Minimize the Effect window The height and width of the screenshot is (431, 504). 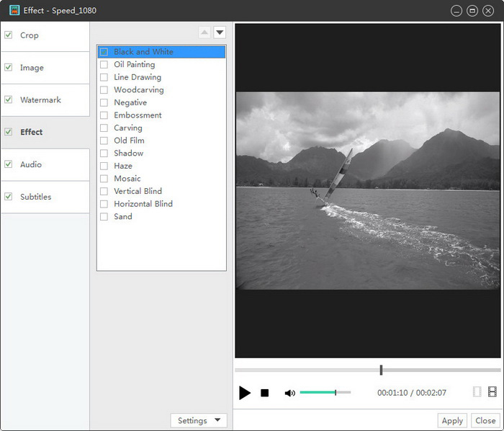pyautogui.click(x=456, y=11)
